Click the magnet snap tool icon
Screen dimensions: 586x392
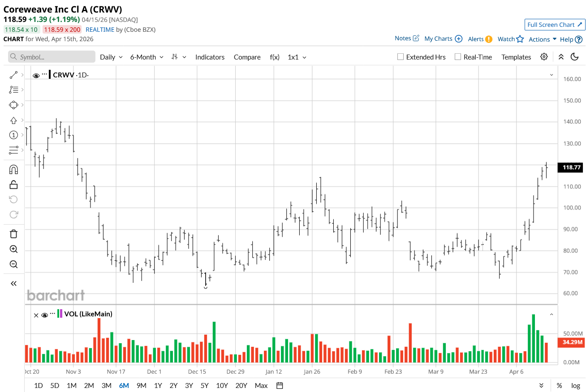[13, 170]
